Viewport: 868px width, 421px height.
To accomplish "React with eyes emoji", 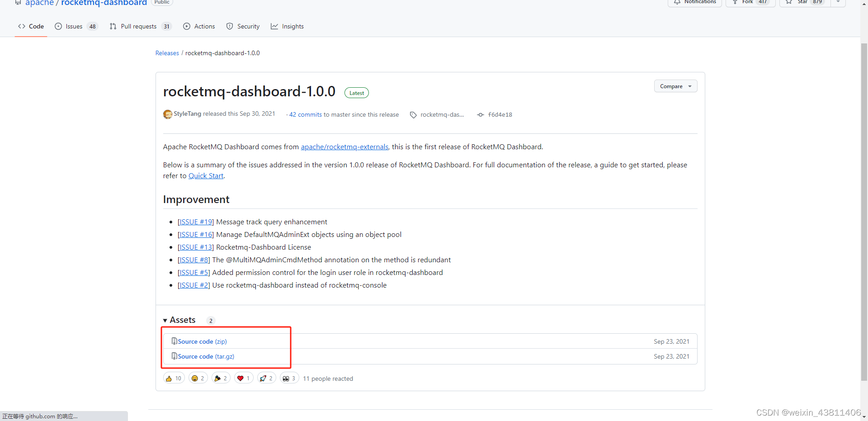I will point(289,378).
